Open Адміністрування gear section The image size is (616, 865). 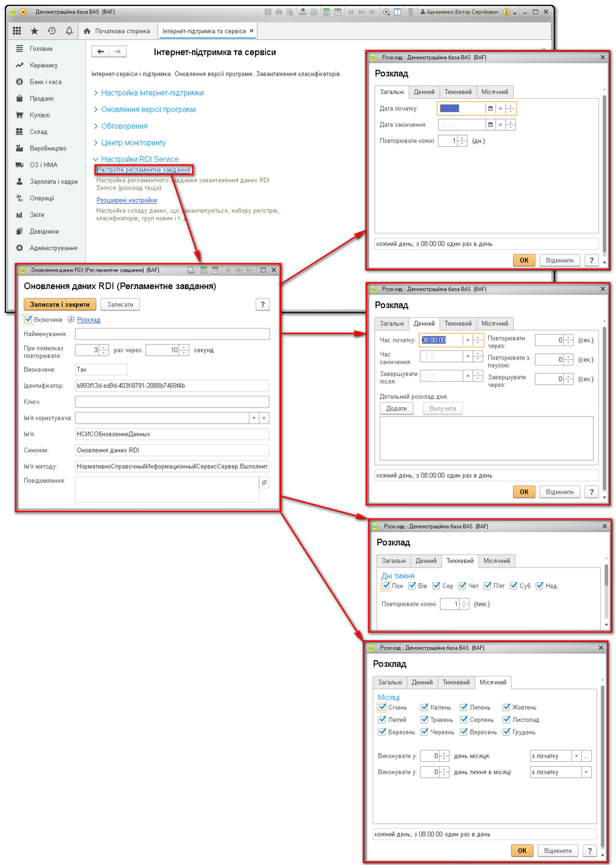53,248
